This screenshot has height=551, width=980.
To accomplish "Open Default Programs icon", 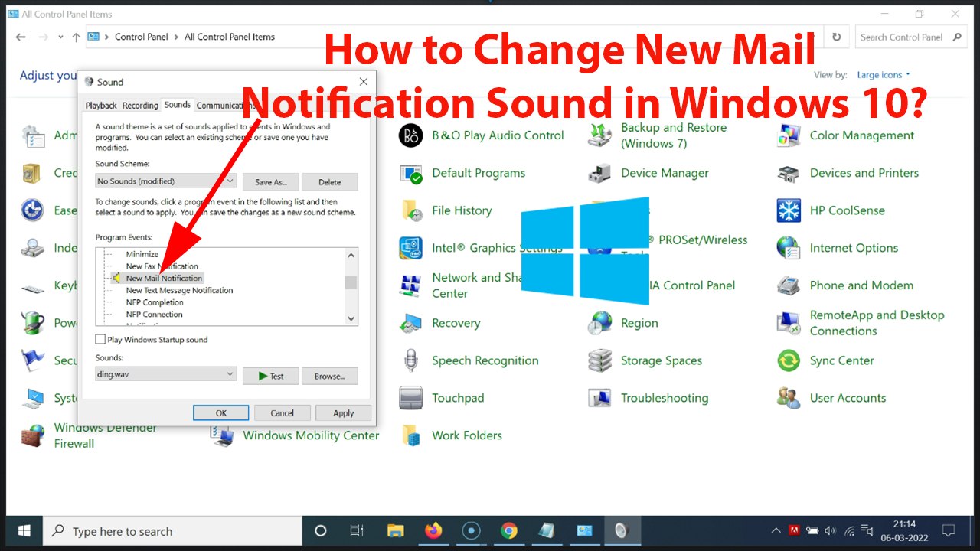I will click(411, 173).
